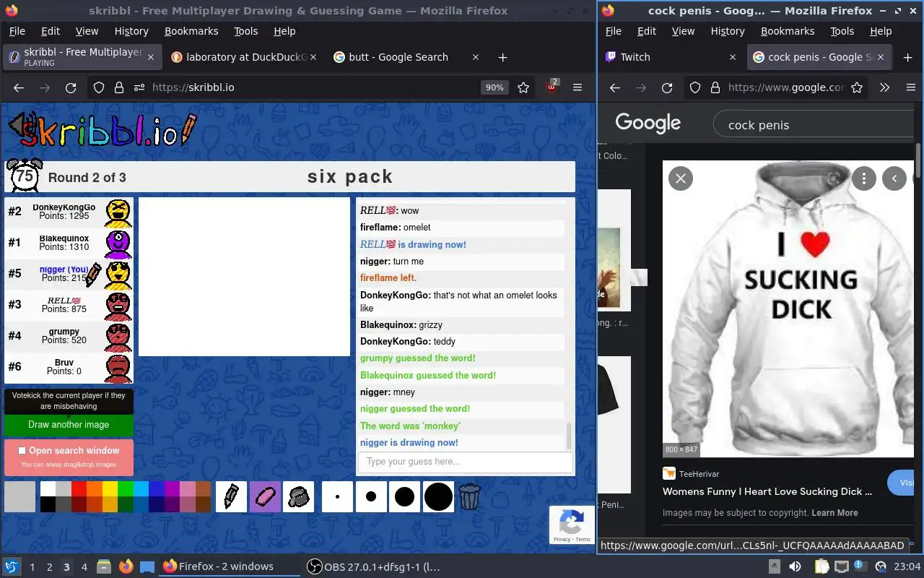The image size is (924, 578).
Task: Click the volume icon in the system tray
Action: tap(795, 566)
